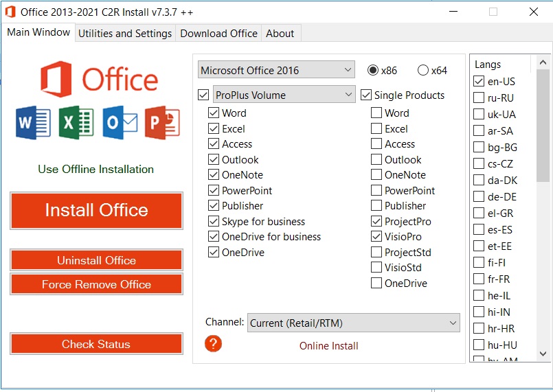The image size is (553, 392).
Task: Open the Download Office tab
Action: point(218,34)
